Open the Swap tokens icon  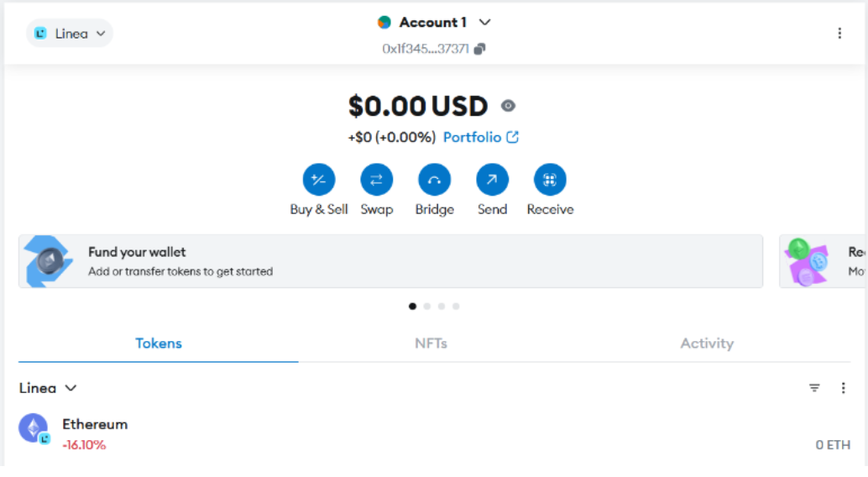(x=377, y=180)
